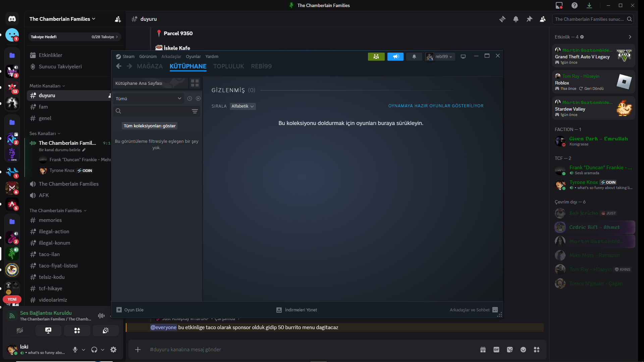Open the GIF picker in Discord
Screen dimensions: 644x362
(496, 350)
